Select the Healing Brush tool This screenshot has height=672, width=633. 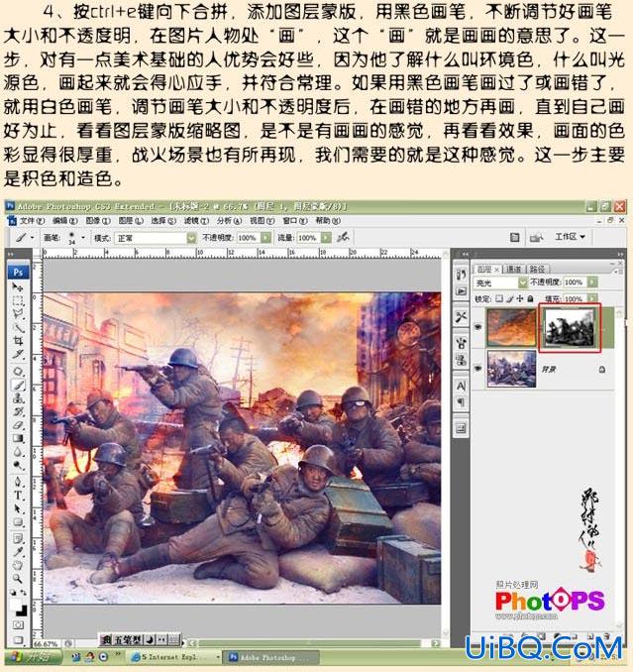tap(18, 371)
